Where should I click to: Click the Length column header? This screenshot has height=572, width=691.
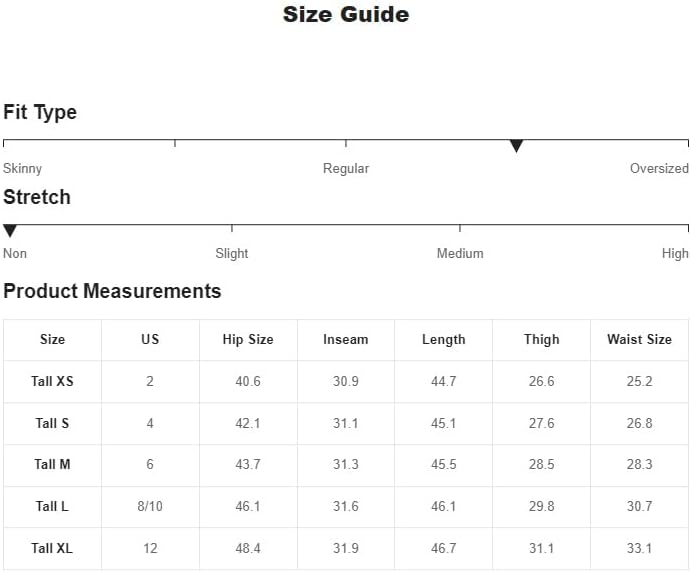pos(443,340)
